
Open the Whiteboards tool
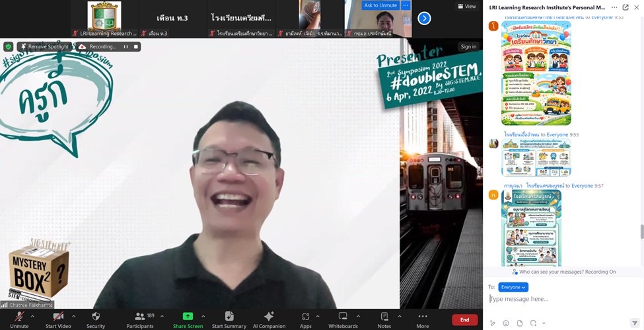pos(343,317)
